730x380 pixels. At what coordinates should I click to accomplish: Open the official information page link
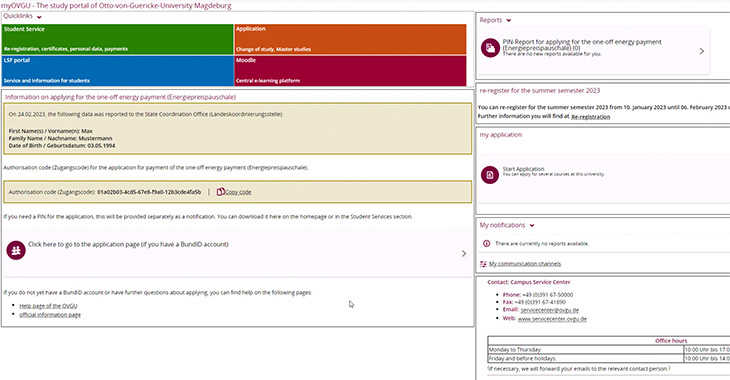[x=50, y=315]
